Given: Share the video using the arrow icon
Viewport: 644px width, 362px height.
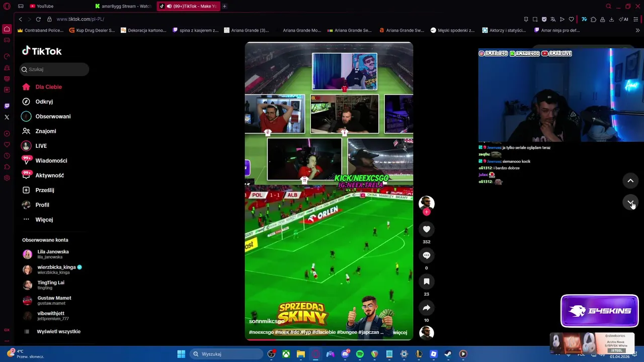Looking at the screenshot, I should pos(427,308).
